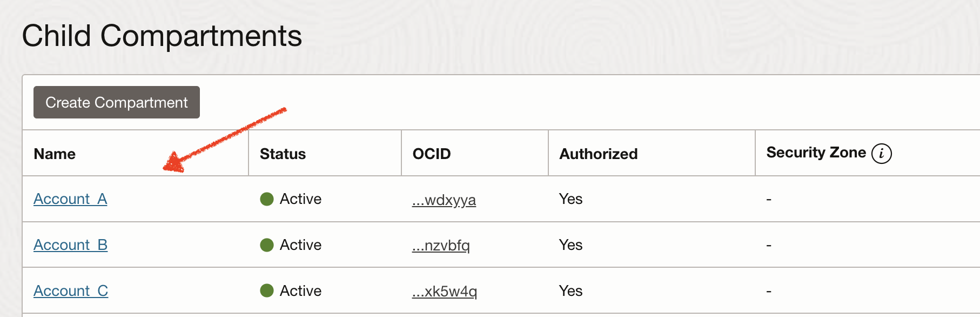This screenshot has height=317, width=980.
Task: Click the Create Compartment button
Action: (x=117, y=102)
